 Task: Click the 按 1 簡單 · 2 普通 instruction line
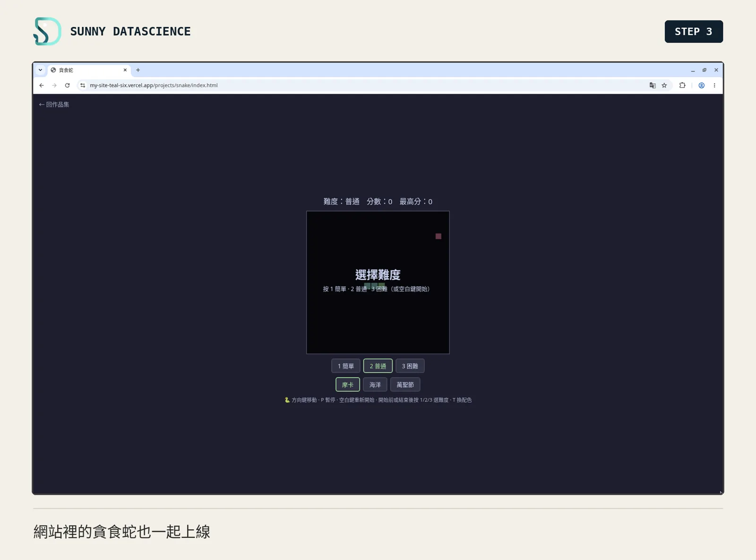click(376, 289)
